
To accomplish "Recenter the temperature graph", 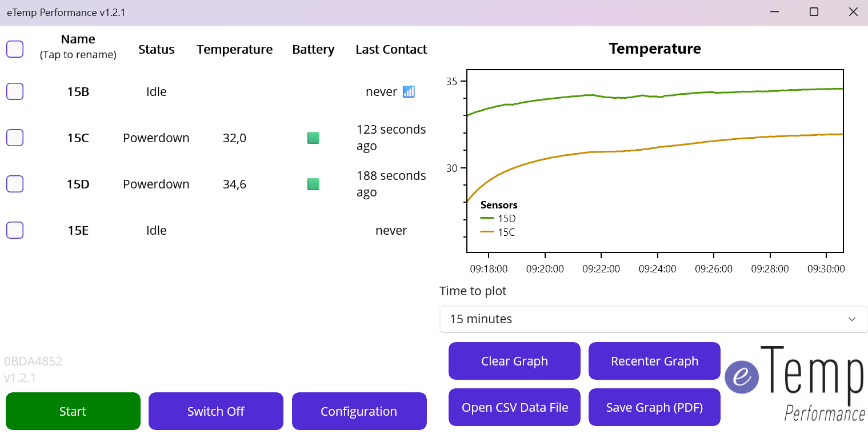I will point(654,361).
